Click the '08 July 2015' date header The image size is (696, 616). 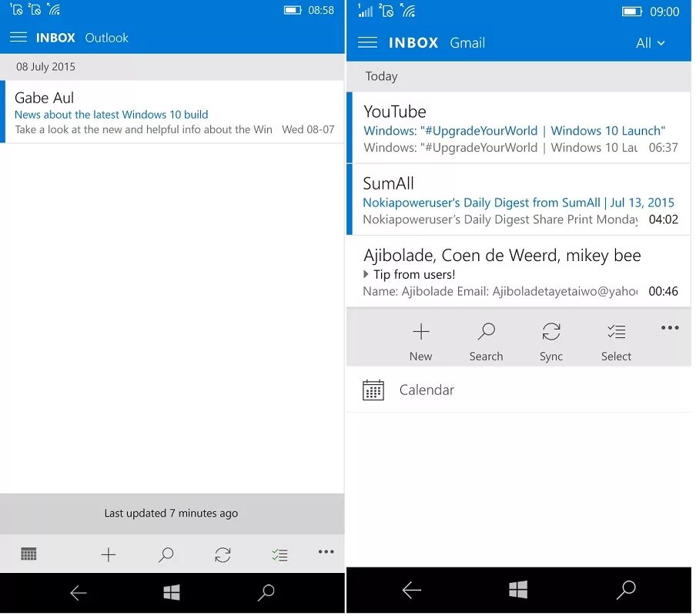click(45, 66)
